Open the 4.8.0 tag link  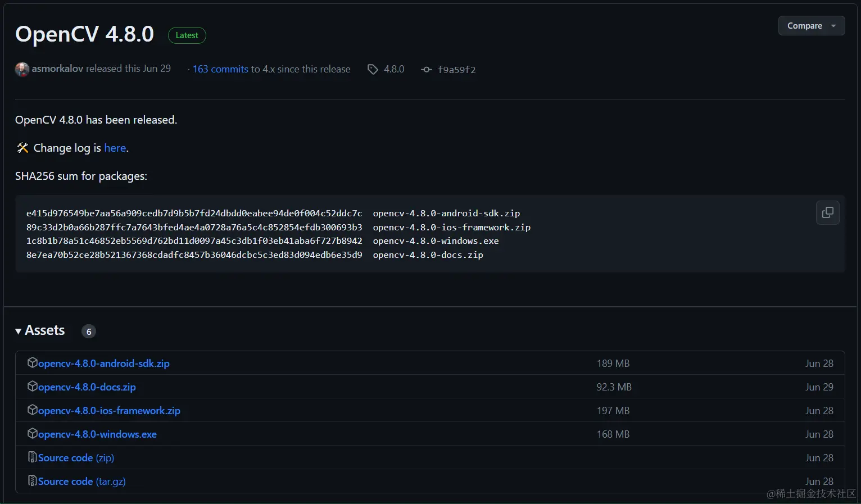(394, 69)
